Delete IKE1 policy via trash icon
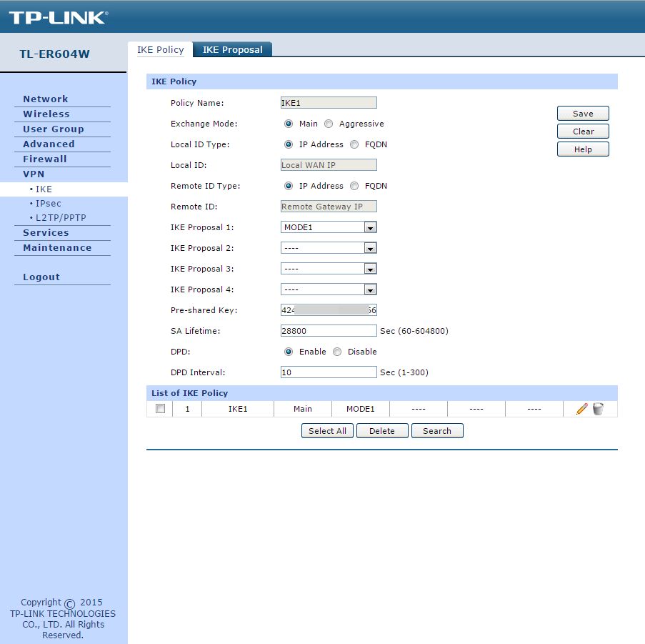This screenshot has height=644, width=645. tap(598, 409)
